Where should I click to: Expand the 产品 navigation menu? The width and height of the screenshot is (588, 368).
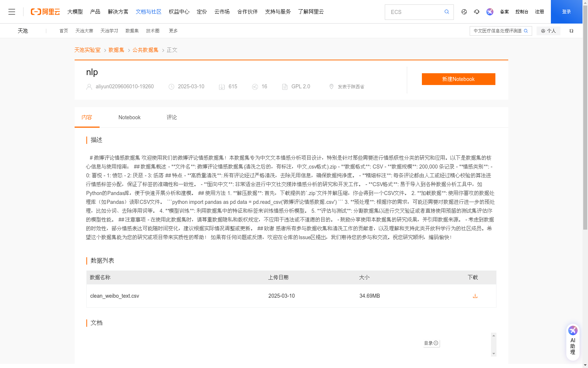95,11
